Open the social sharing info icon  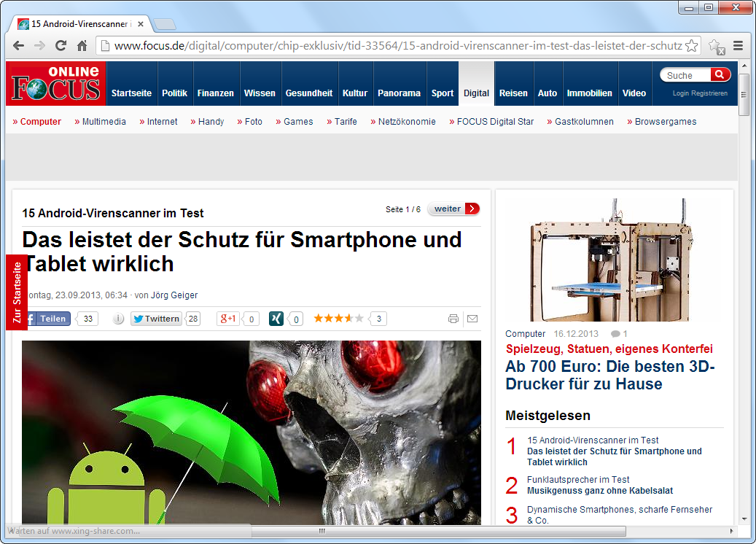click(118, 319)
